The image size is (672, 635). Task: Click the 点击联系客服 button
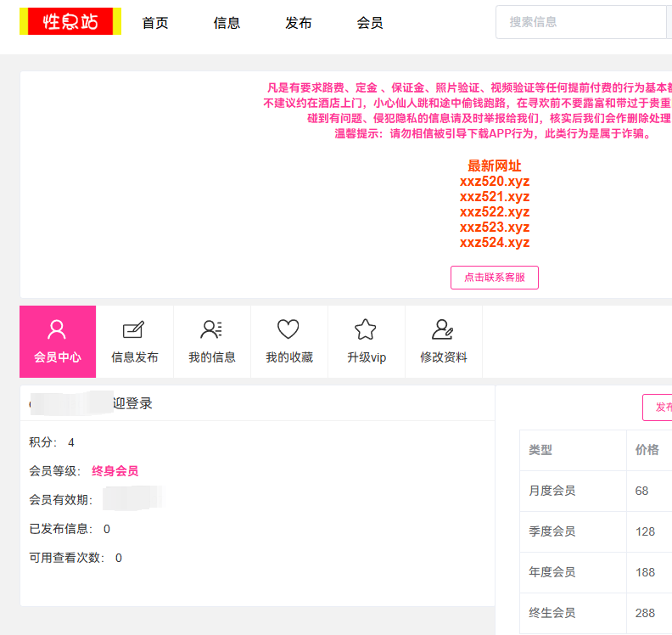click(x=495, y=278)
